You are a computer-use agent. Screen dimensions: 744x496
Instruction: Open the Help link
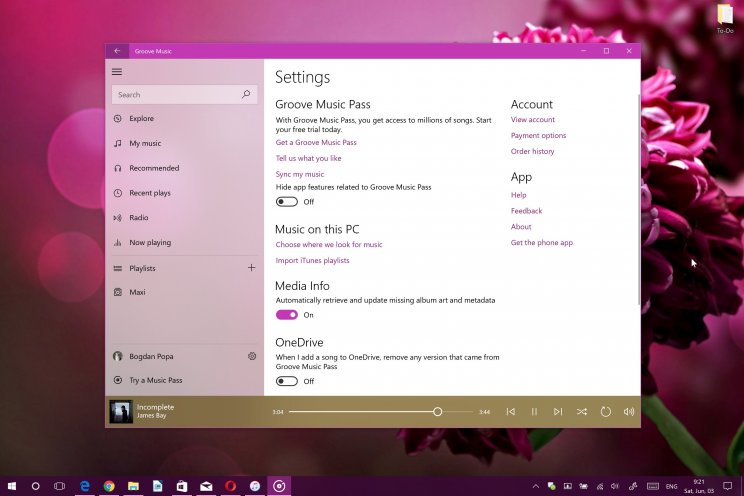click(519, 195)
